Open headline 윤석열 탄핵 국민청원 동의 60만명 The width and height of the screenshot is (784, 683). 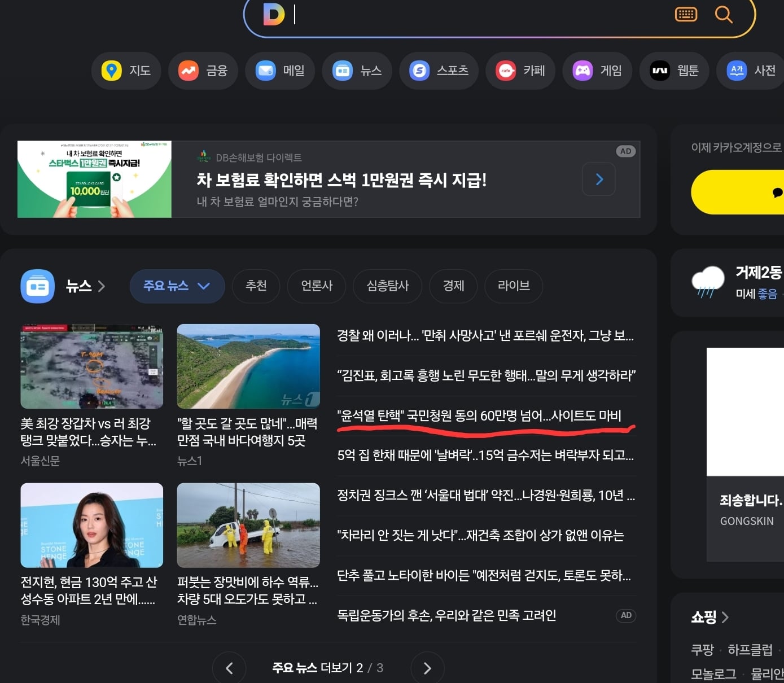coord(479,416)
